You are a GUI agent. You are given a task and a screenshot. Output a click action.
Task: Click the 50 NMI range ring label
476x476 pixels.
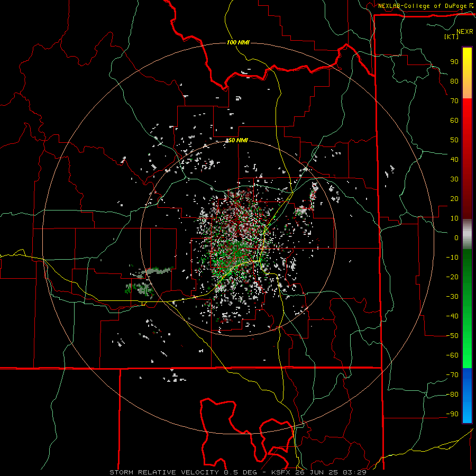(238, 140)
